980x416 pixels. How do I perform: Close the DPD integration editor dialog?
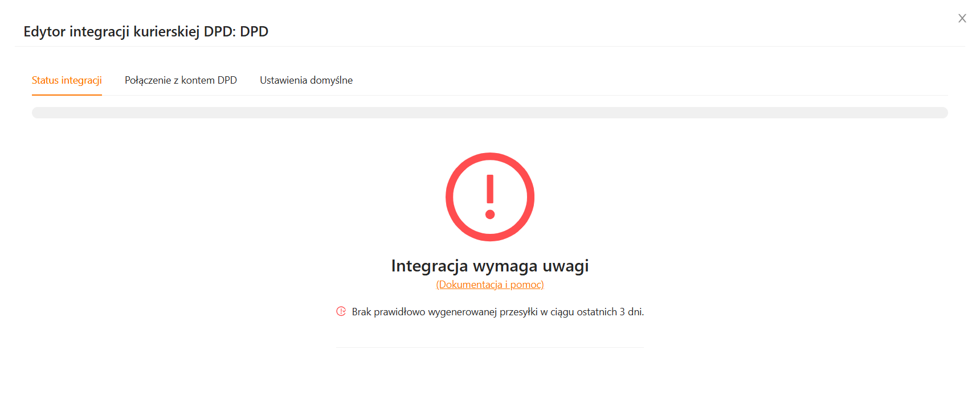click(962, 18)
